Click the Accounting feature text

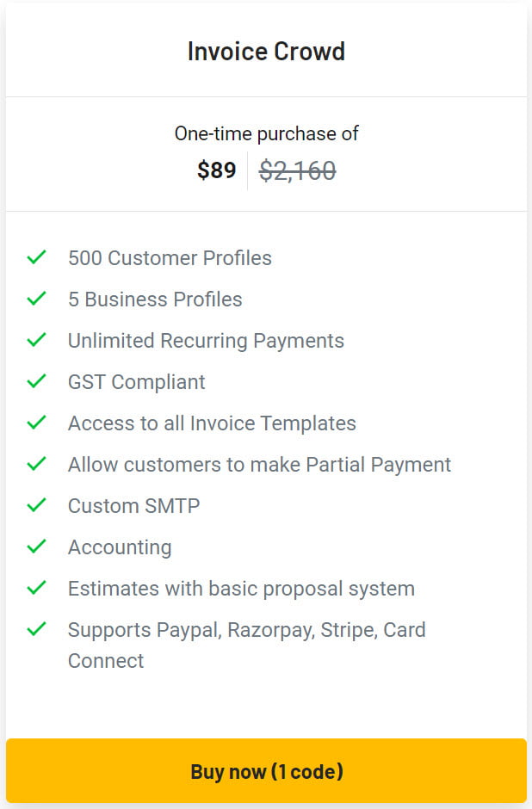tap(120, 547)
